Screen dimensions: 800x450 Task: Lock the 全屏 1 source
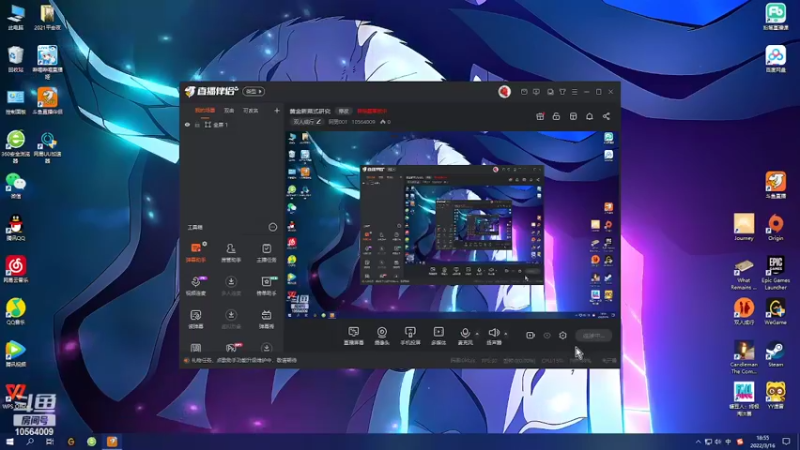pyautogui.click(x=197, y=124)
